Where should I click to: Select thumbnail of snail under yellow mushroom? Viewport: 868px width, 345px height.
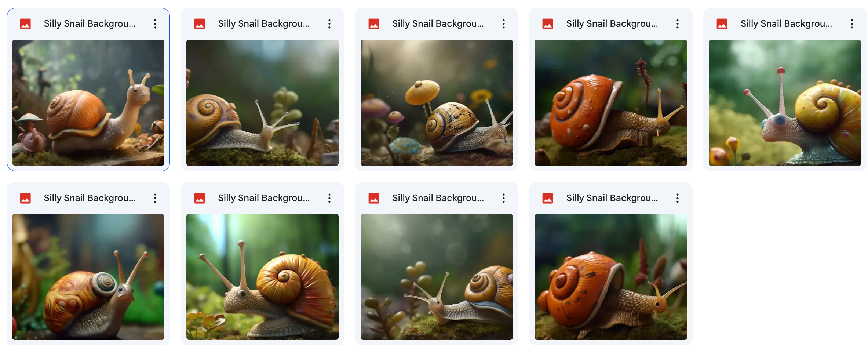436,102
